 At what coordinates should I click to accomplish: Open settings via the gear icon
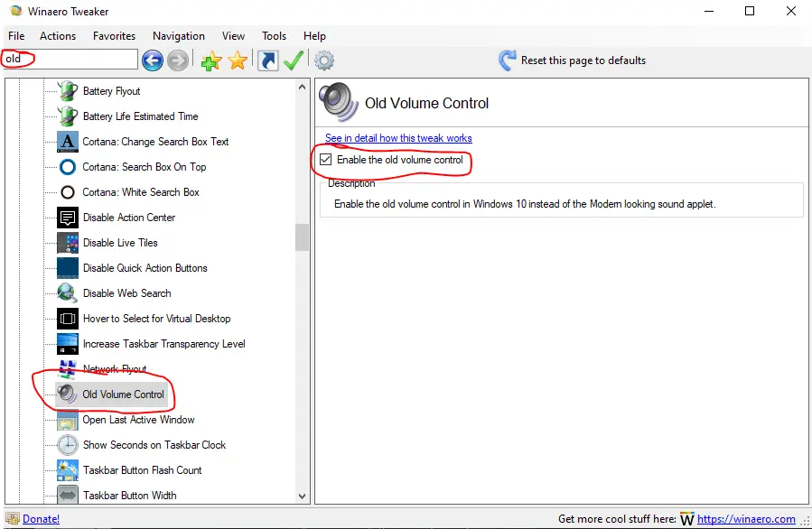(x=324, y=60)
